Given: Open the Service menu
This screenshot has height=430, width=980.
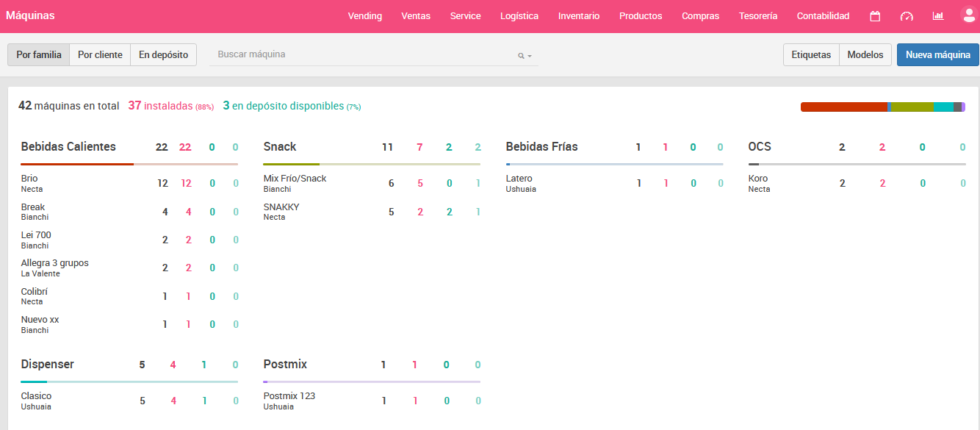Looking at the screenshot, I should click(x=466, y=16).
